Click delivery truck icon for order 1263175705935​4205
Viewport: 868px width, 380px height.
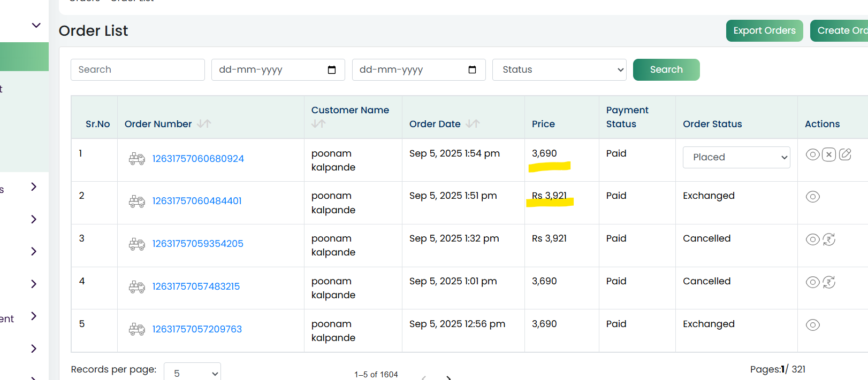tap(137, 244)
